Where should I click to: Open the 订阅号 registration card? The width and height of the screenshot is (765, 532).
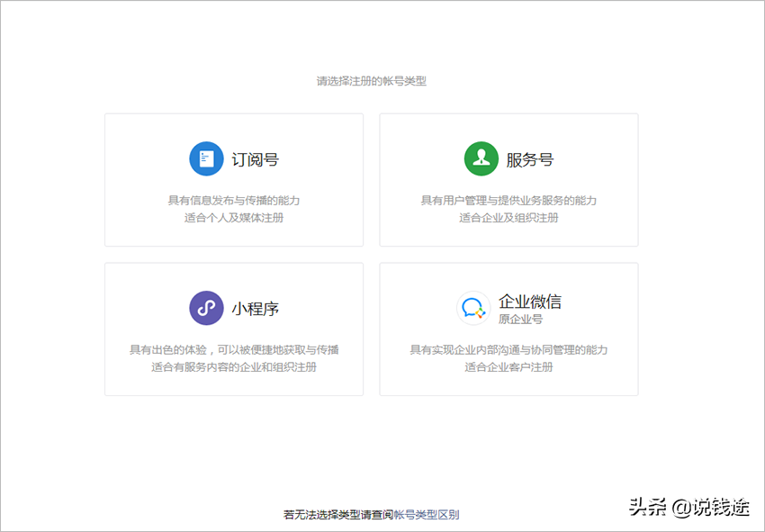234,180
